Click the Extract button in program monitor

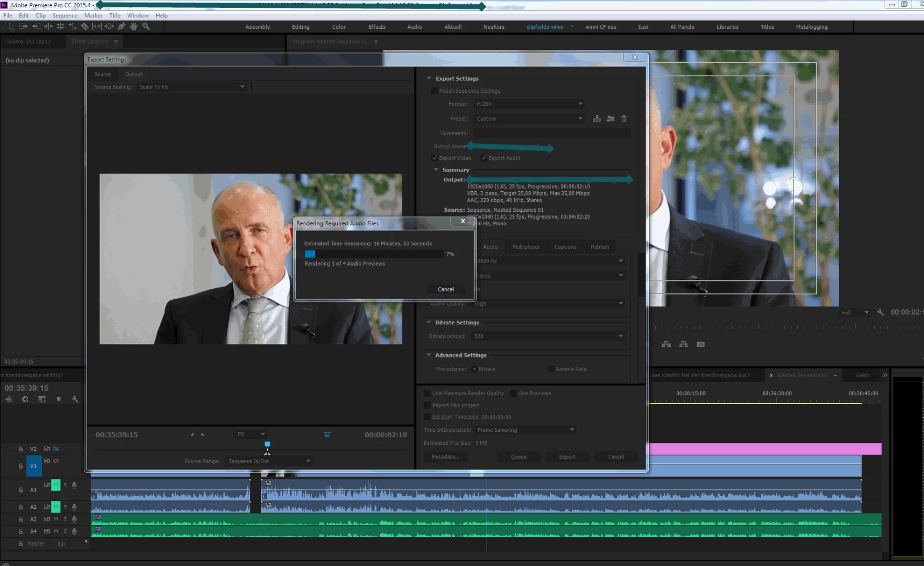point(684,344)
